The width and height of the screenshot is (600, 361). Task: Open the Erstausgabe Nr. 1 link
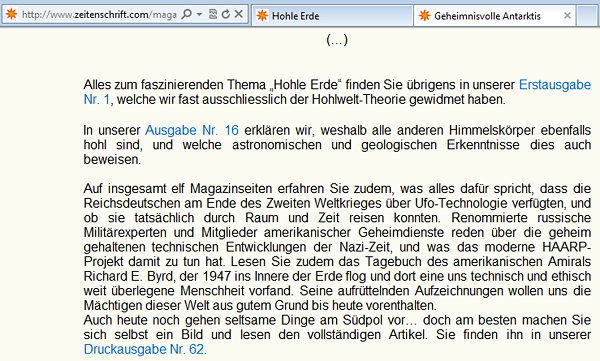[x=555, y=85]
